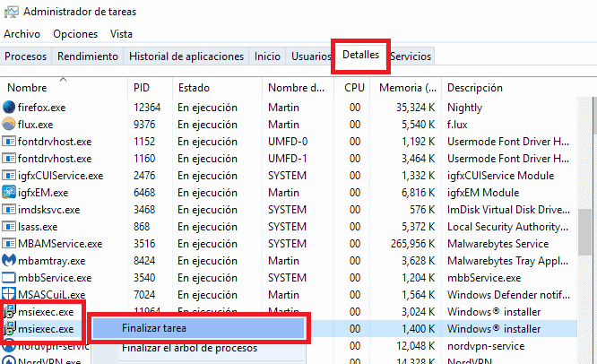Viewport: 597px width, 364px height.
Task: Choose Finalizar tarea in context menu
Action: coord(198,328)
